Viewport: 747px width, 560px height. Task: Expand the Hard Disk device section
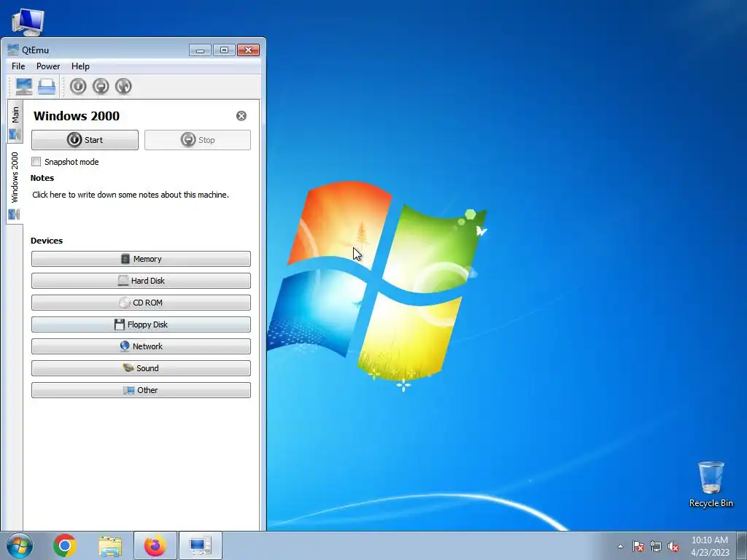[x=141, y=281]
